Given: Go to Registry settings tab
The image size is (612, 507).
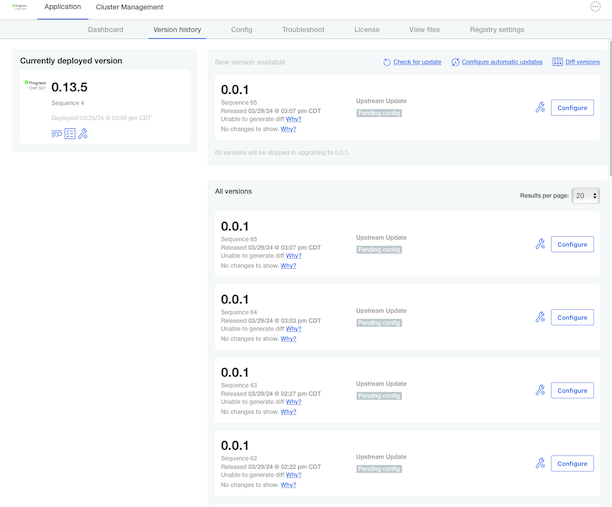Looking at the screenshot, I should click(497, 30).
